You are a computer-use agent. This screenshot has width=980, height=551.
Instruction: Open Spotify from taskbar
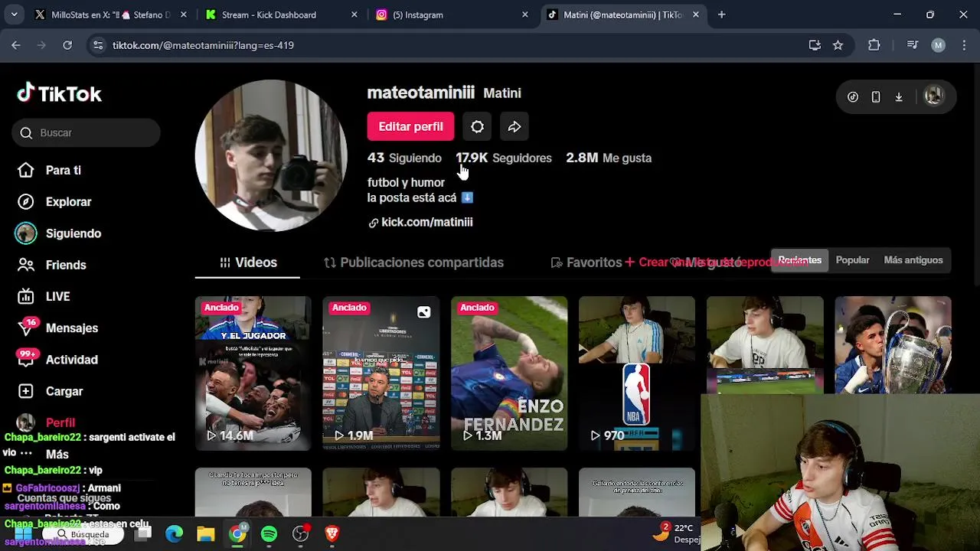(x=269, y=533)
